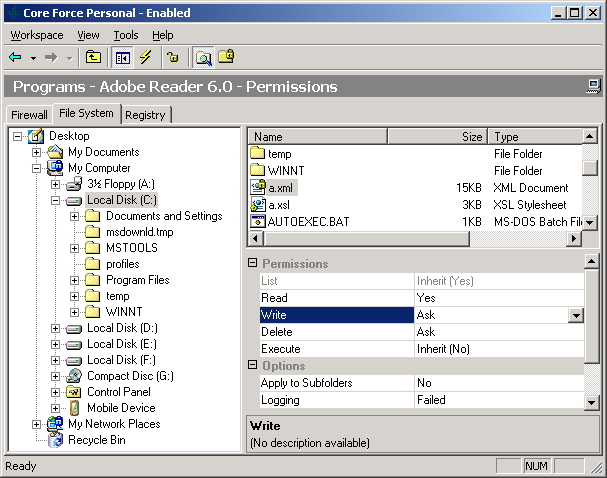
Task: Open the back history dropdown arrow
Action: [x=33, y=58]
